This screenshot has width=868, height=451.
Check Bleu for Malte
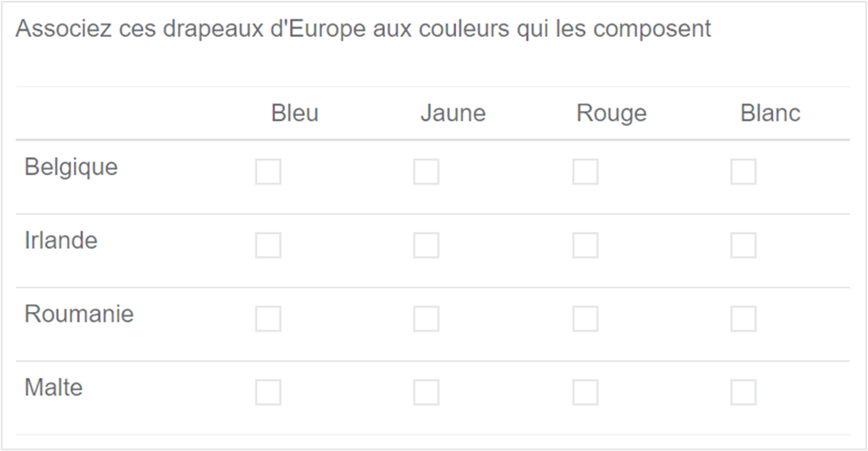pos(268,392)
